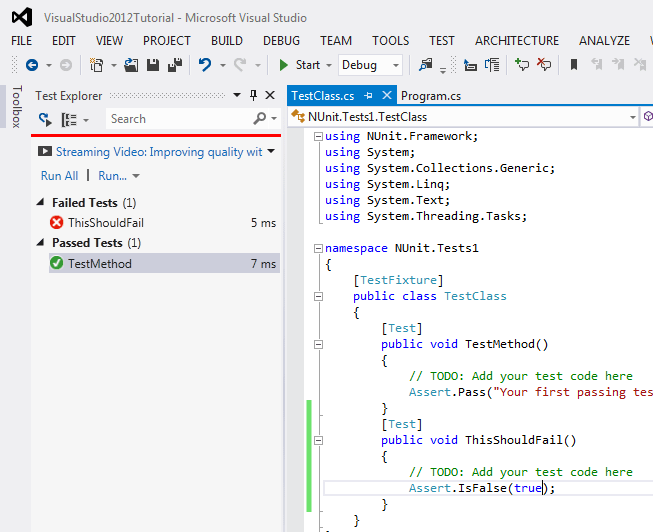Click the Start debugging button label

pyautogui.click(x=308, y=65)
